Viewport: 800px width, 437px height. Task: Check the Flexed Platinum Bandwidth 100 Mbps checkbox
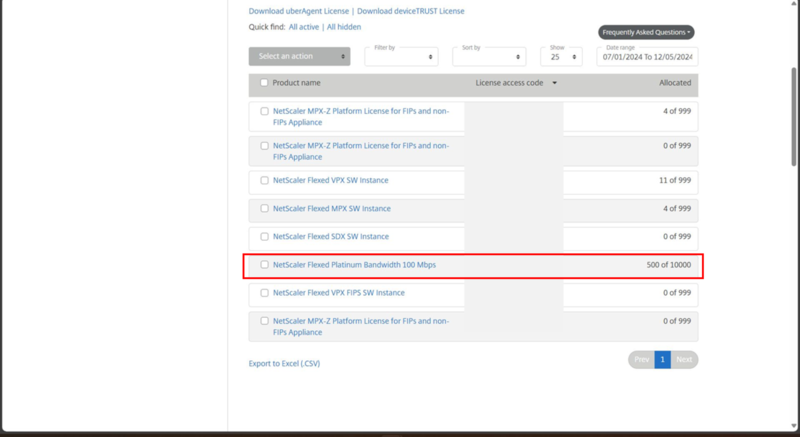(264, 265)
